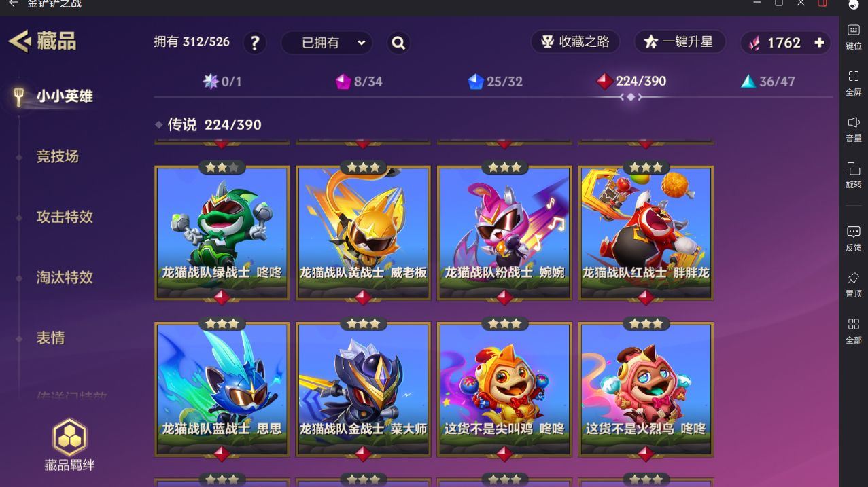Open the 藏品羁绊 hexagon button

[x=69, y=445]
